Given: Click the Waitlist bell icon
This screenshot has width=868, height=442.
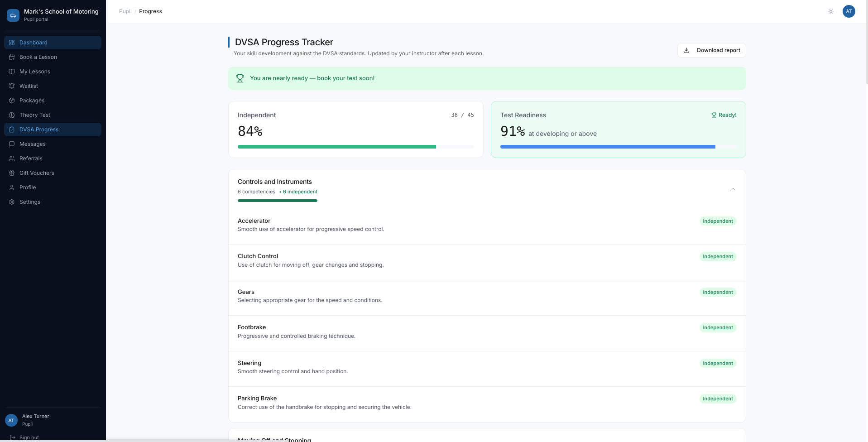Looking at the screenshot, I should click(12, 86).
